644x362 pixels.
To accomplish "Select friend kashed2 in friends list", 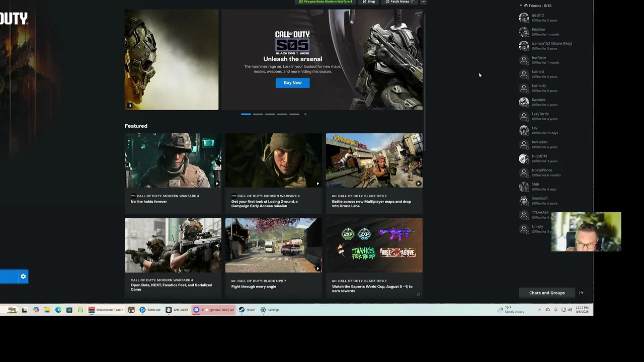I will 546,88.
